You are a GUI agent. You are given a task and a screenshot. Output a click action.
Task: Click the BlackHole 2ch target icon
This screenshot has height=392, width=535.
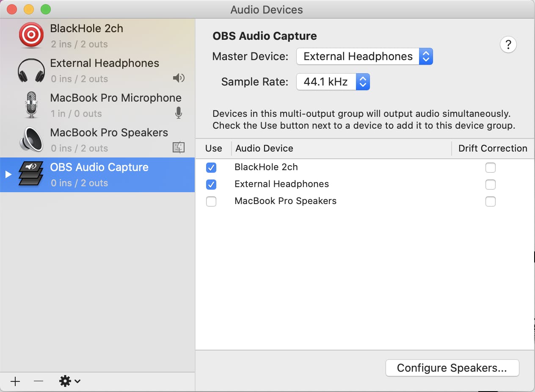(x=31, y=36)
